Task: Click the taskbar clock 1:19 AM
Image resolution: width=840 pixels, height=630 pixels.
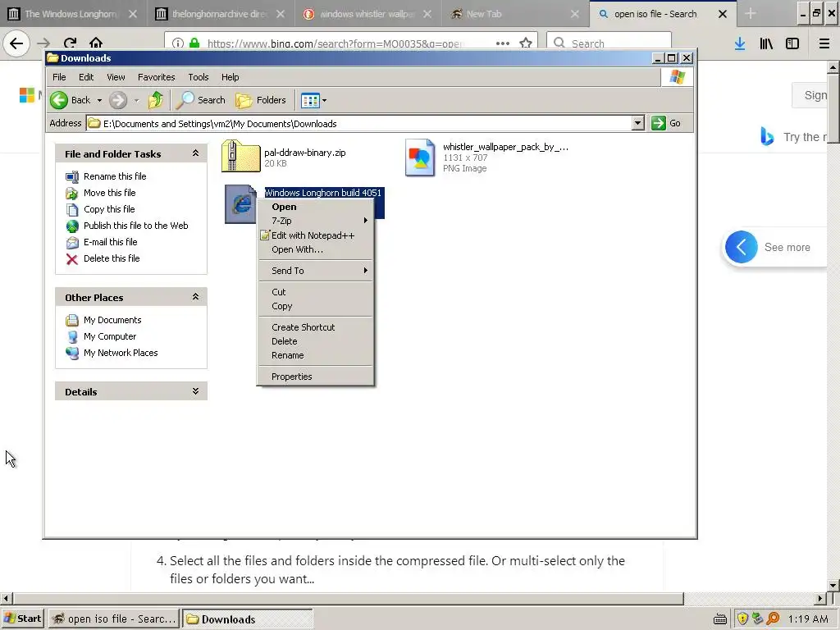Action: pos(808,619)
